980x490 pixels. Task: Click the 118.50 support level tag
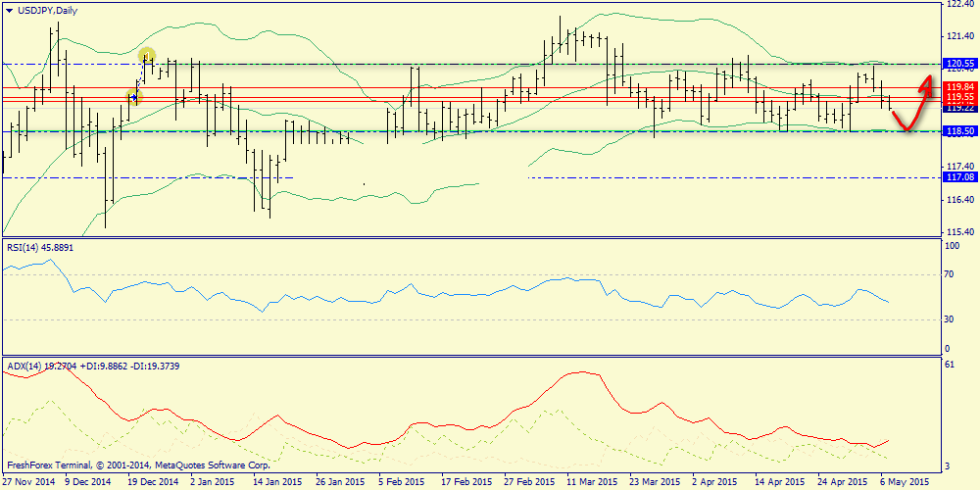[x=959, y=130]
